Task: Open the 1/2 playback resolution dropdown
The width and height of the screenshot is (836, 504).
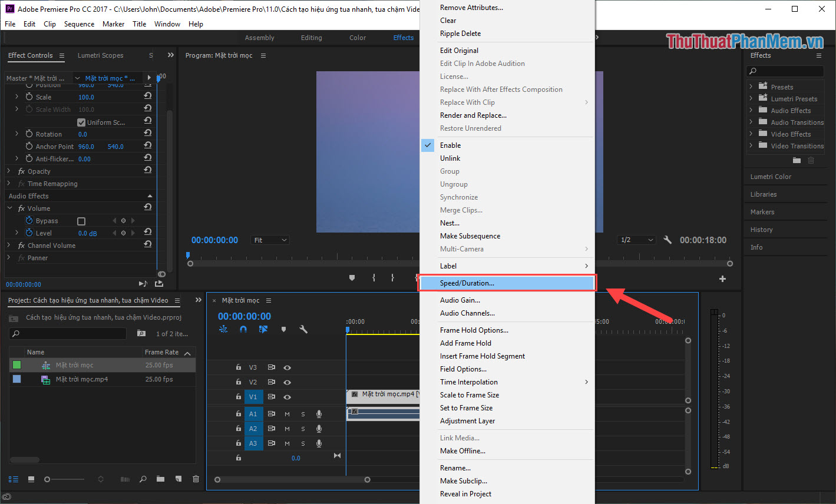Action: tap(636, 240)
